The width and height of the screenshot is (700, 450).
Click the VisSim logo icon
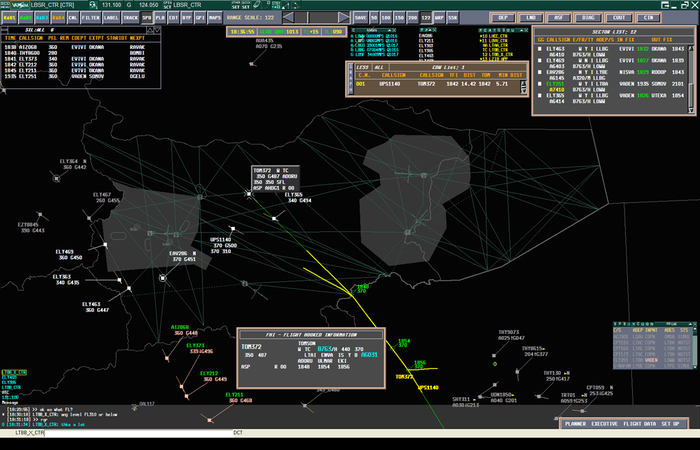pyautogui.click(x=19, y=5)
